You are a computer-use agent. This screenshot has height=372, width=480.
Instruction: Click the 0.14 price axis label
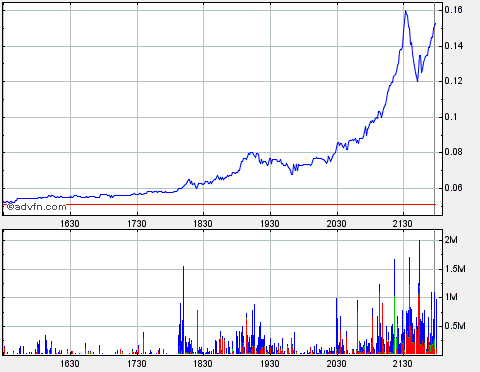tap(453, 46)
